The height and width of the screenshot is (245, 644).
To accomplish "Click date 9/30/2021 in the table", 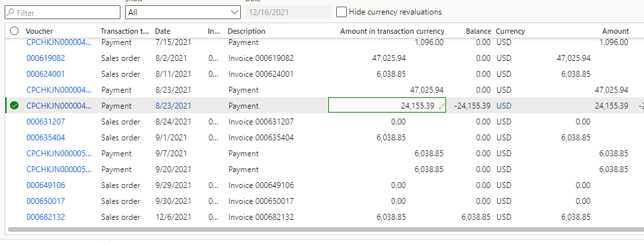I will [173, 201].
